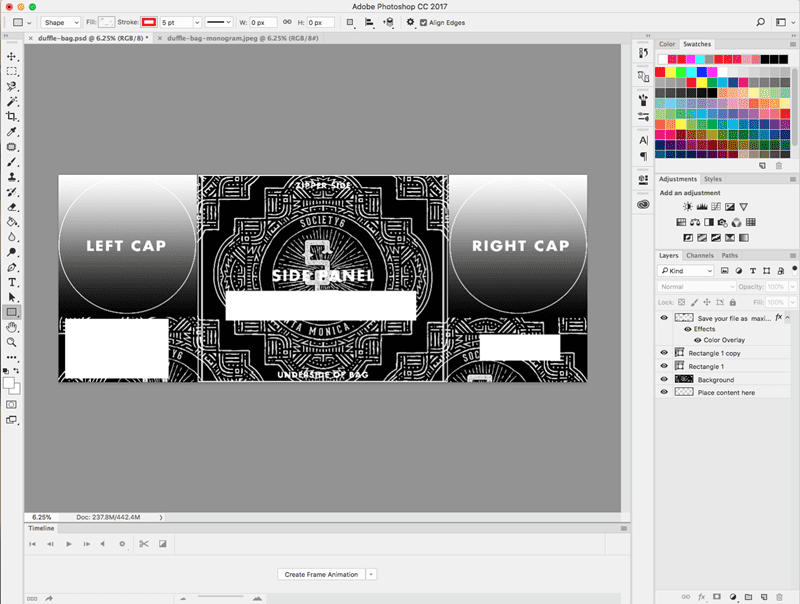Switch to the Color panel tab

tap(666, 44)
